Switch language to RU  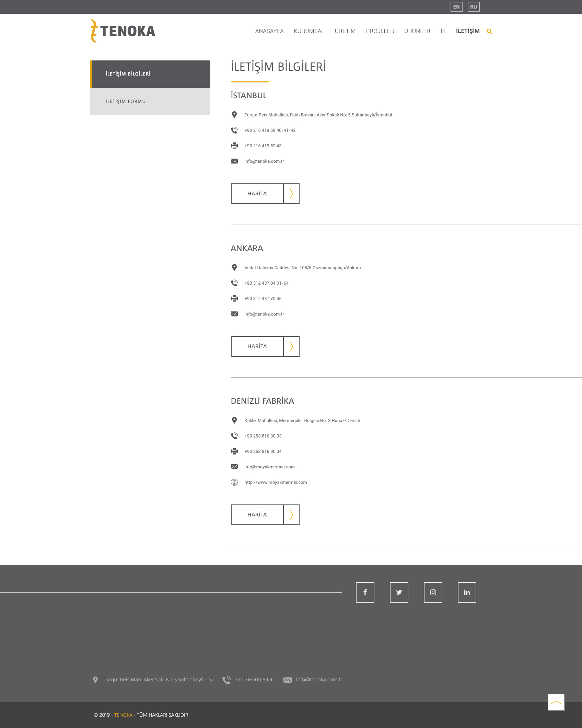[474, 7]
